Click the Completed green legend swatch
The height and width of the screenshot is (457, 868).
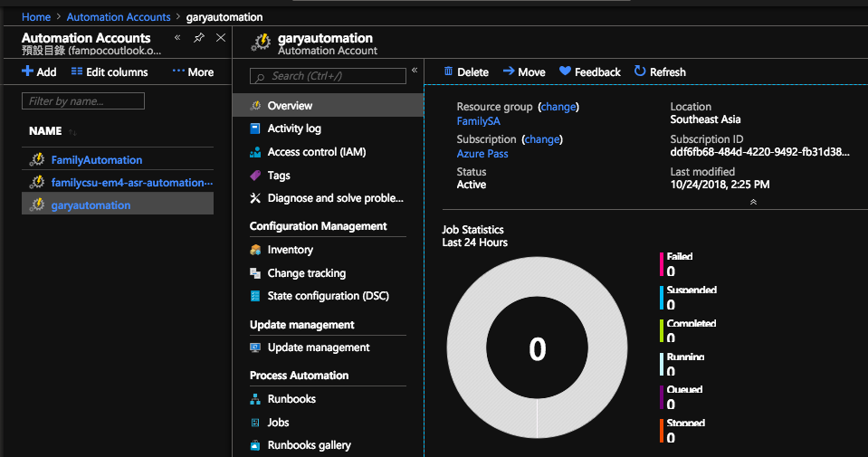(662, 331)
